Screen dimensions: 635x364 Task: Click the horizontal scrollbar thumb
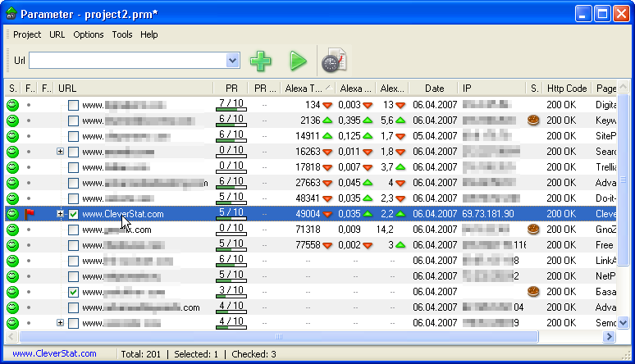pyautogui.click(x=279, y=337)
